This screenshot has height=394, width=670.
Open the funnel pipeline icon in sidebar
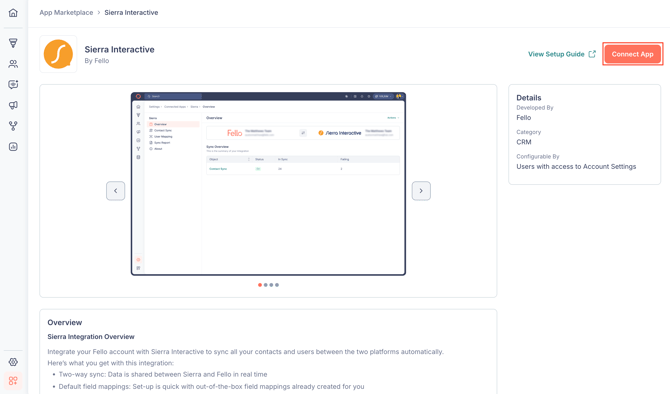click(13, 43)
